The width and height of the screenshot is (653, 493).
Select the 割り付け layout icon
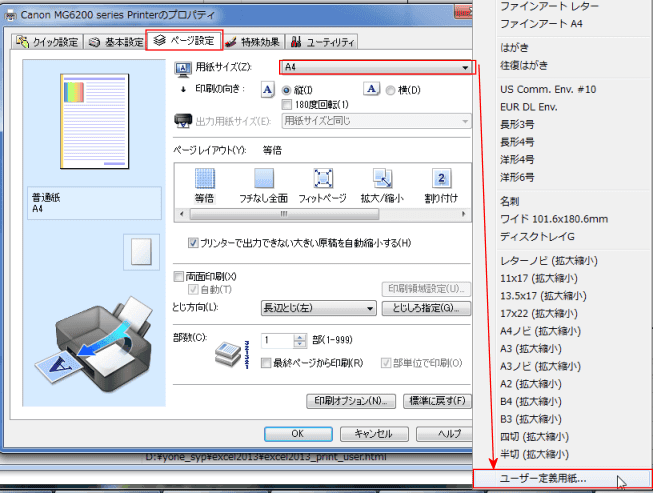[x=441, y=179]
